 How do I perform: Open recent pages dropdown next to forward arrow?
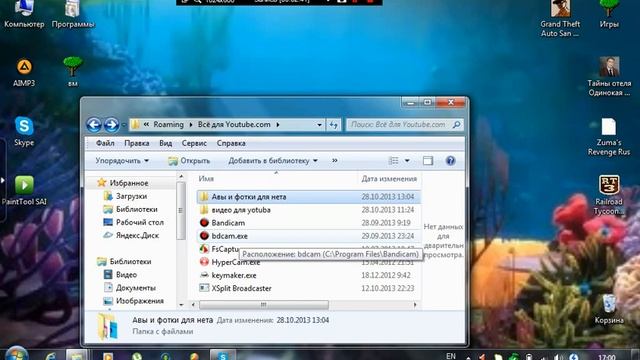124,125
